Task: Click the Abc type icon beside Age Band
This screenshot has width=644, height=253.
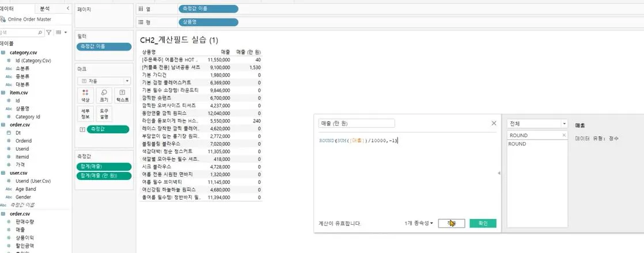Action: click(x=9, y=189)
